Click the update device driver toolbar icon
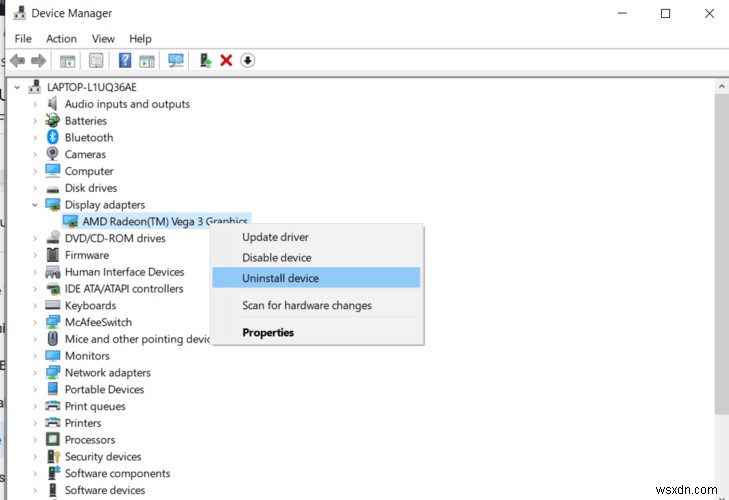The width and height of the screenshot is (729, 500). 205,60
